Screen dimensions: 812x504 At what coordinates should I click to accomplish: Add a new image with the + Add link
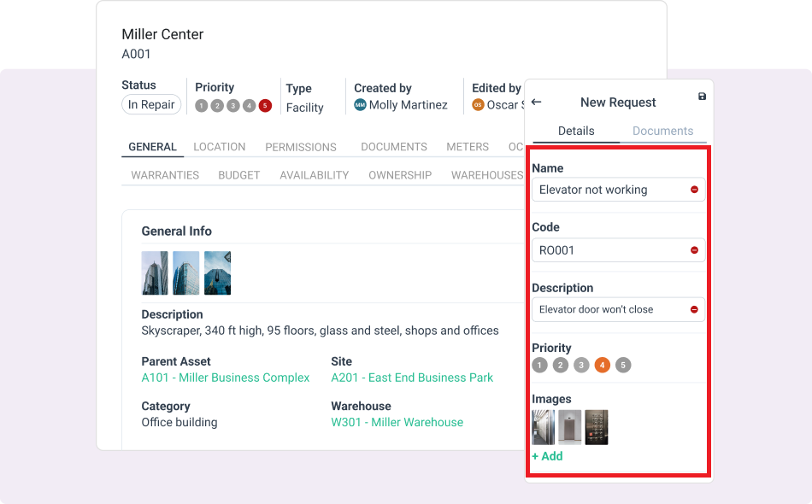click(x=547, y=456)
